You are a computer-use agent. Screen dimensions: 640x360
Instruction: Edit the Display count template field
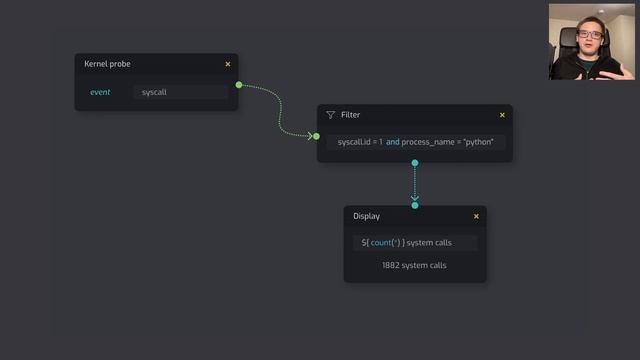click(415, 243)
